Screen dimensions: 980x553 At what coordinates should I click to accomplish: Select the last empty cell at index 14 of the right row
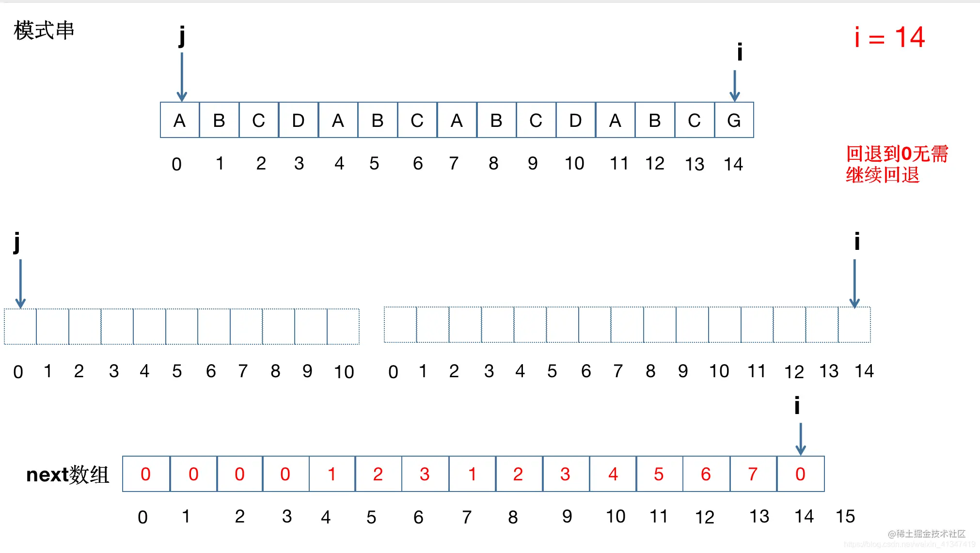(854, 325)
